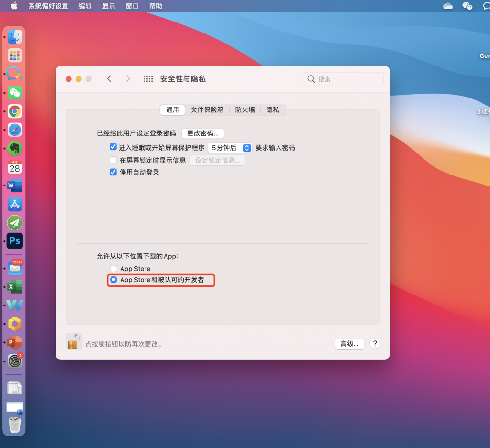The image size is (490, 448).
Task: Open the 系统偏好设置 menu
Action: pos(48,6)
